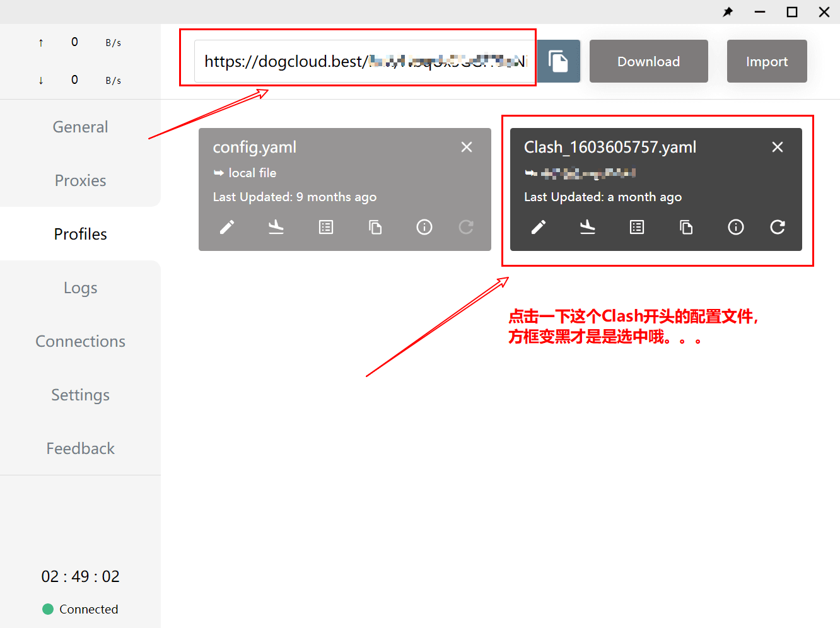Go to the Logs tab
Viewport: 840px width, 628px height.
(x=80, y=288)
